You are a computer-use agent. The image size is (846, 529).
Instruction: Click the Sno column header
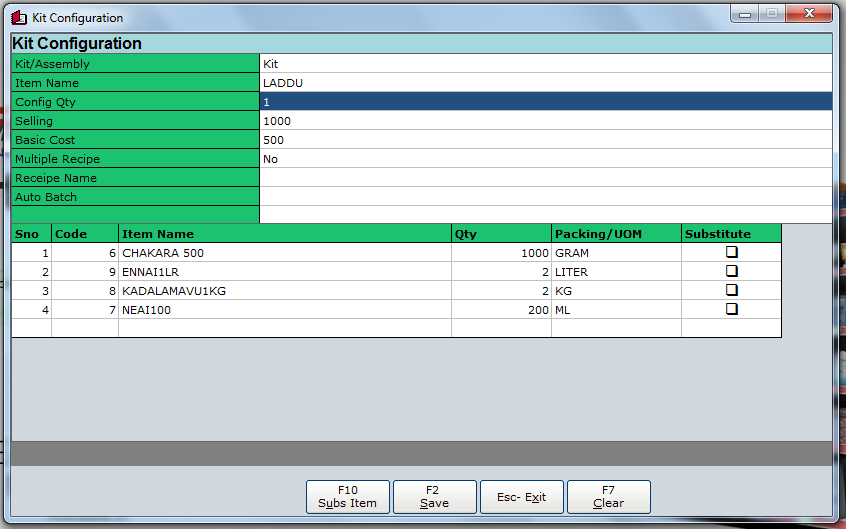[x=31, y=234]
